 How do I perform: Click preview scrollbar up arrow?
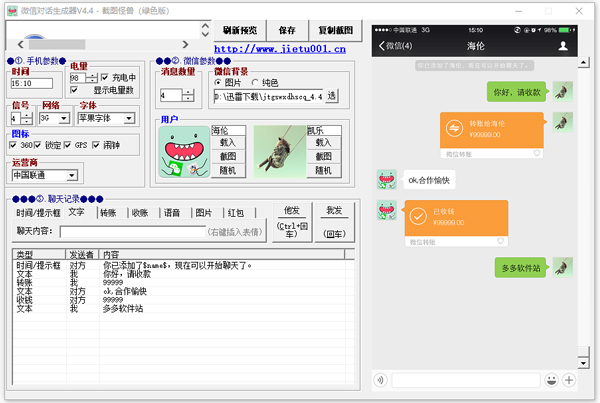[583, 62]
